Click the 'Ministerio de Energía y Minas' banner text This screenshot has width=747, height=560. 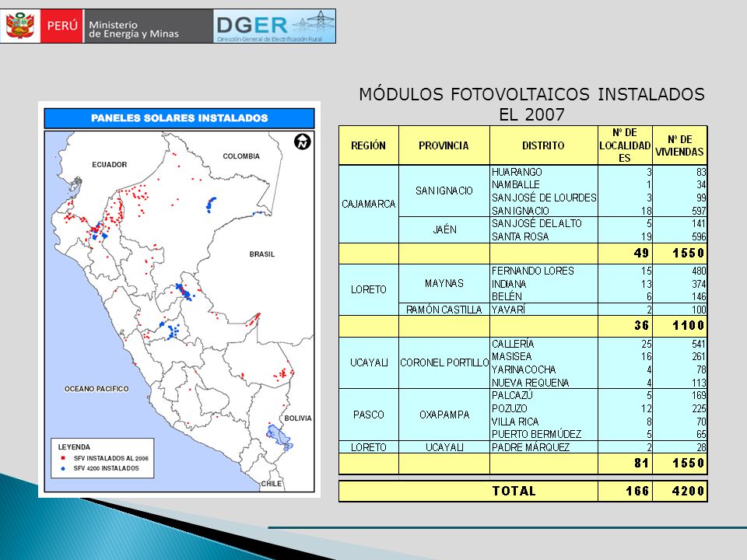(134, 29)
